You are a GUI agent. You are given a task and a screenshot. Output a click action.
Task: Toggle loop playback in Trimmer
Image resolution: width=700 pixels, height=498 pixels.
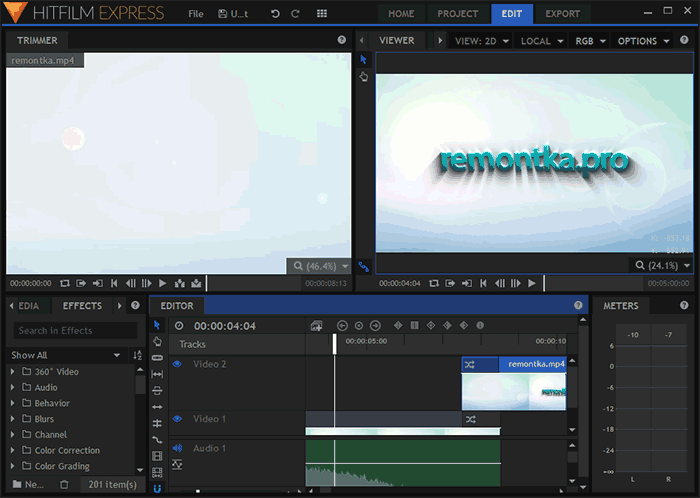(65, 283)
